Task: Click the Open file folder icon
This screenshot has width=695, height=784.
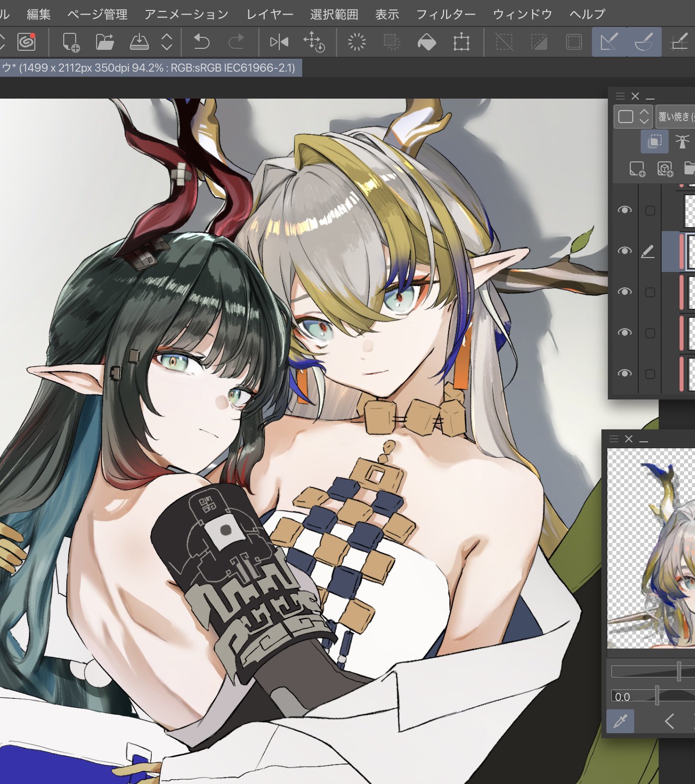Action: [x=105, y=42]
